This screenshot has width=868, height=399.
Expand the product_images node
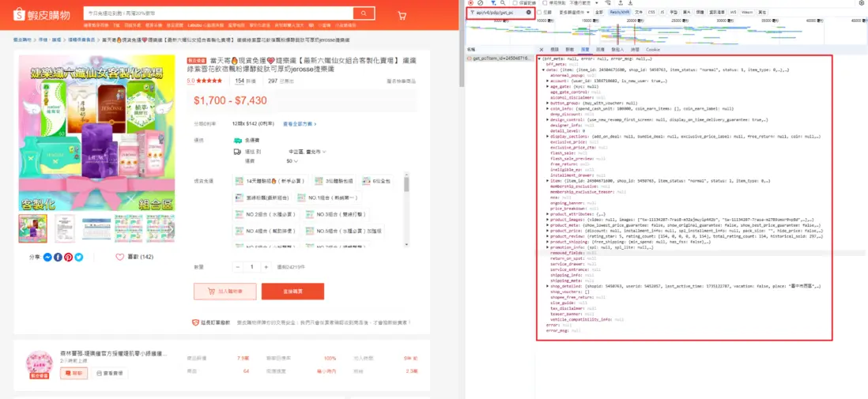548,220
